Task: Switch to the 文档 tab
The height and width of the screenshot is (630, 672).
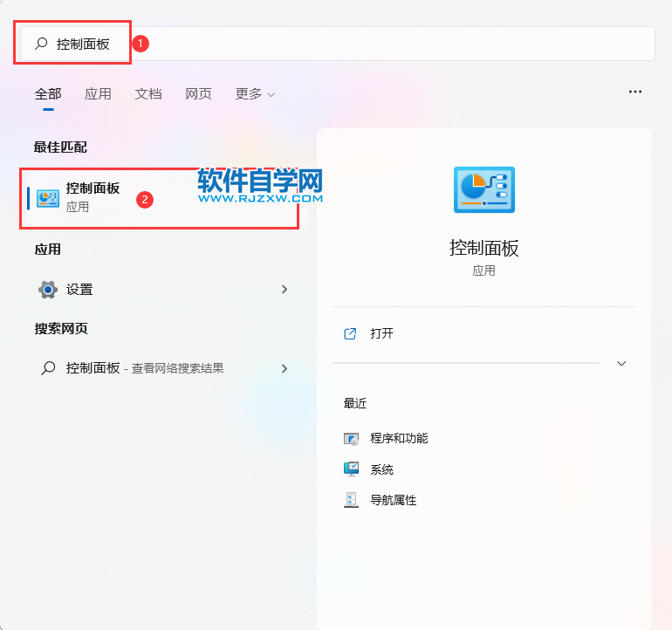Action: 148,94
